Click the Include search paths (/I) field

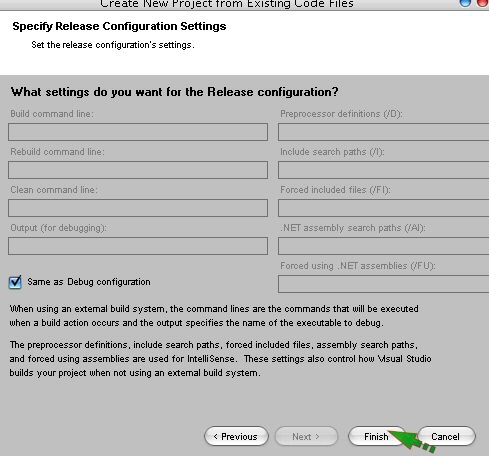384,170
